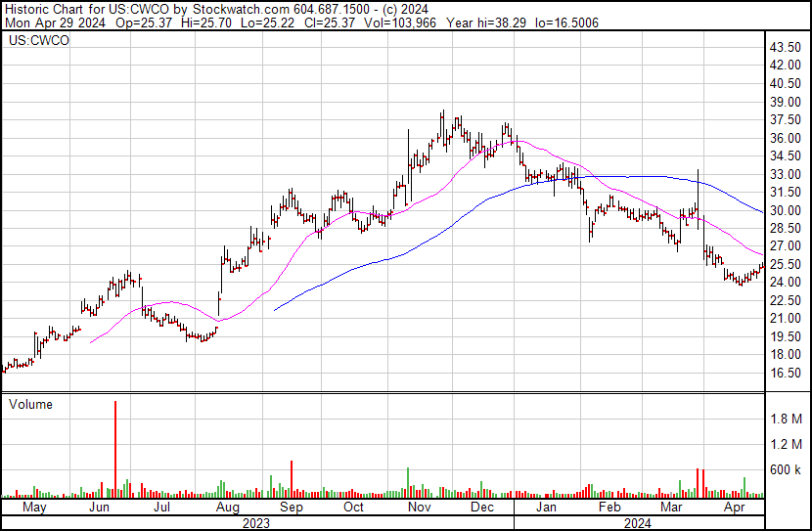Click the 16.50 price axis label
812x531 pixels.
tap(785, 373)
